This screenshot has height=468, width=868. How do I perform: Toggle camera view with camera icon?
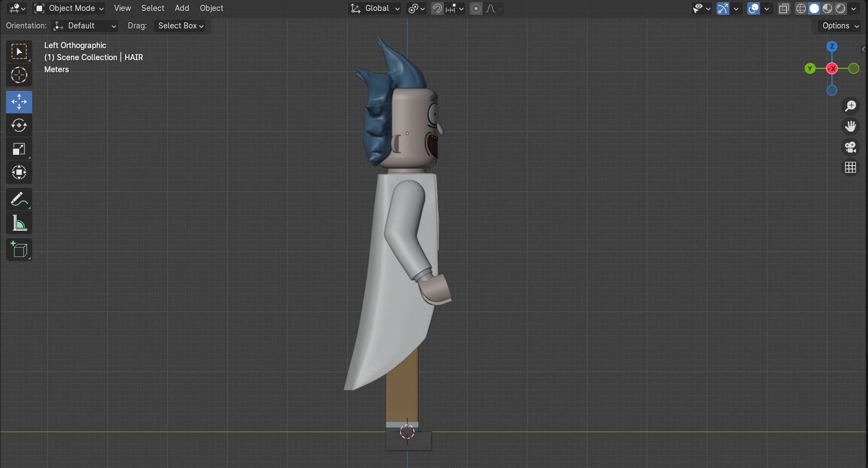[851, 147]
